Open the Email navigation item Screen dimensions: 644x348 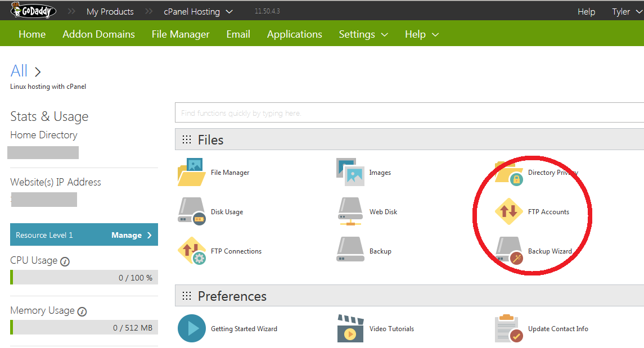coord(238,34)
